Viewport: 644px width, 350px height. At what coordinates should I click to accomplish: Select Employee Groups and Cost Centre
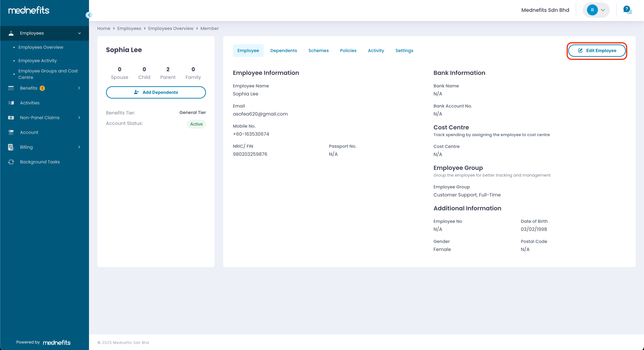pyautogui.click(x=48, y=74)
